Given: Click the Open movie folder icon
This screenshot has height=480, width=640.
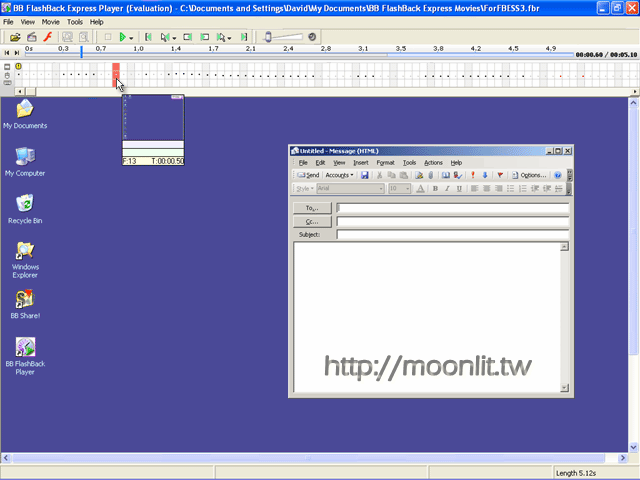Looking at the screenshot, I should tap(16, 37).
